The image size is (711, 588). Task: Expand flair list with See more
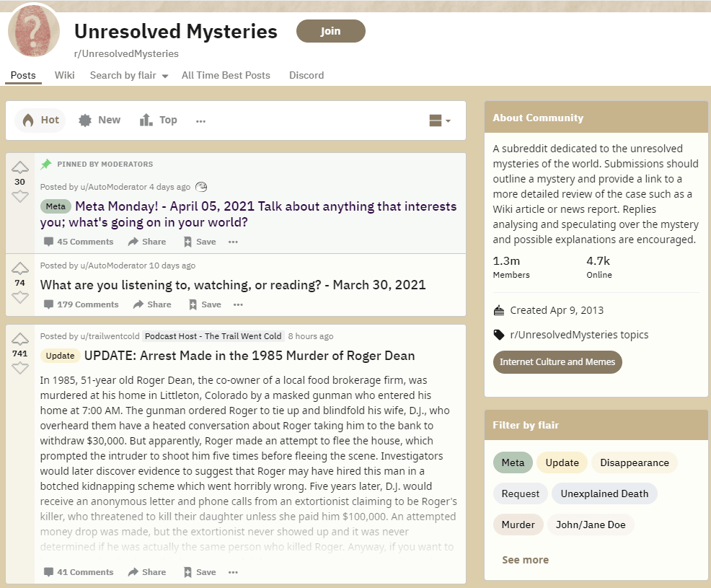pyautogui.click(x=525, y=560)
